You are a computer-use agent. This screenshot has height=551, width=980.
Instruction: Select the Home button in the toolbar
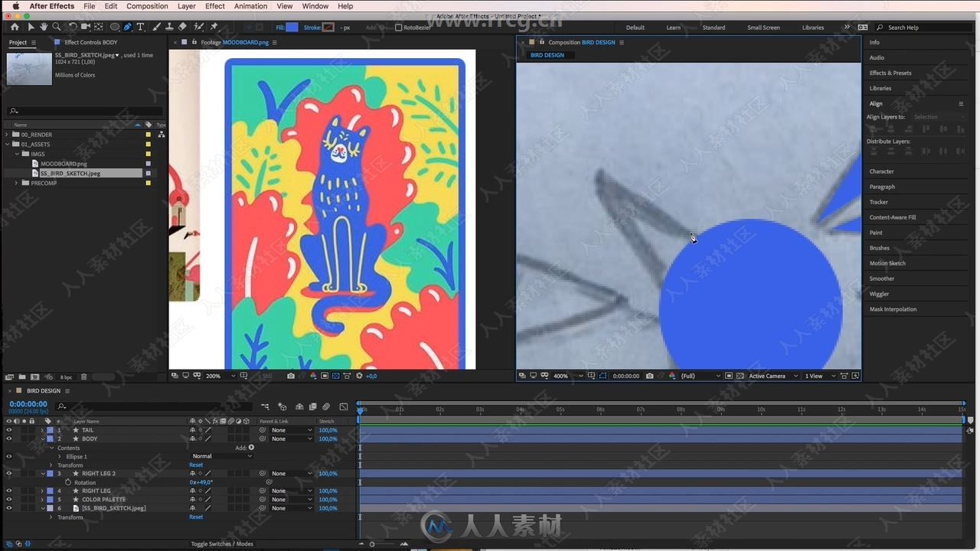(15, 27)
